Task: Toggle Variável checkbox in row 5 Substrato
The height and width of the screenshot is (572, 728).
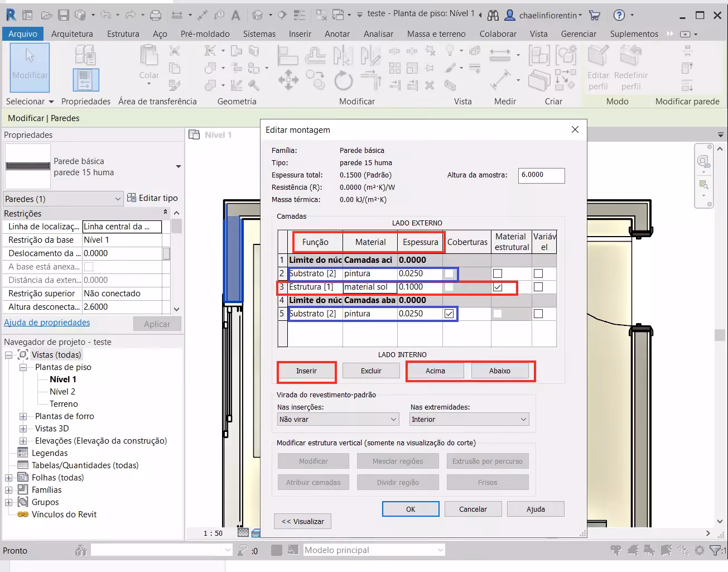Action: point(538,314)
